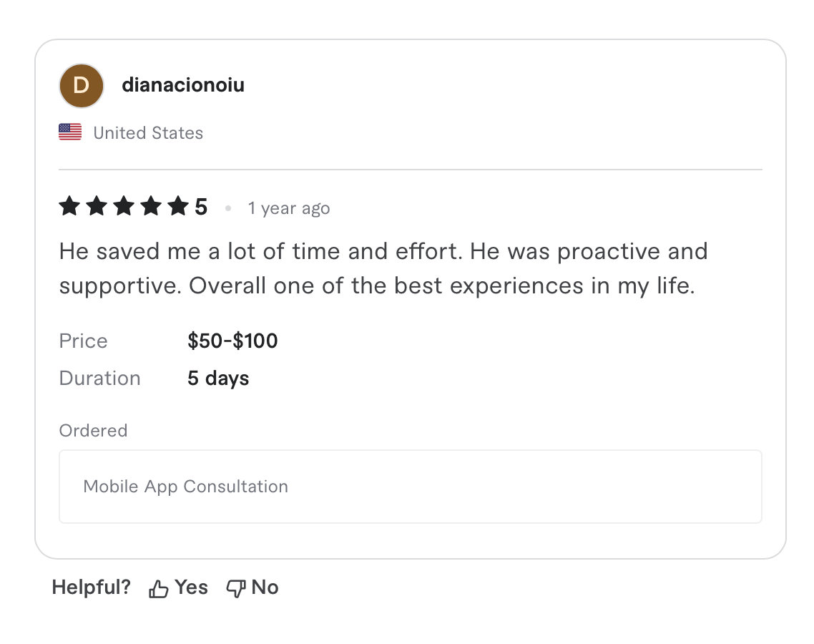Screen dimensions: 814x644
Task: Select the thumbs down icon
Action: pos(235,587)
